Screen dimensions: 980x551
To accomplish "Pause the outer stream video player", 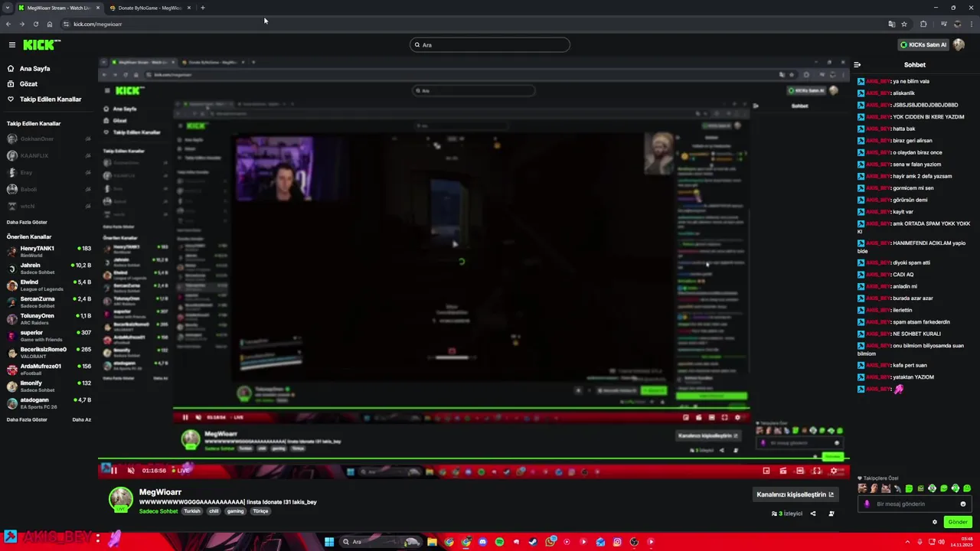I will pyautogui.click(x=114, y=471).
